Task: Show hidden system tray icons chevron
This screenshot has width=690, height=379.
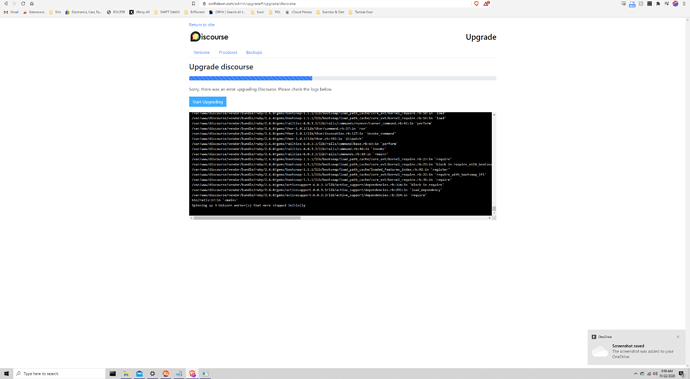Action: coord(635,374)
